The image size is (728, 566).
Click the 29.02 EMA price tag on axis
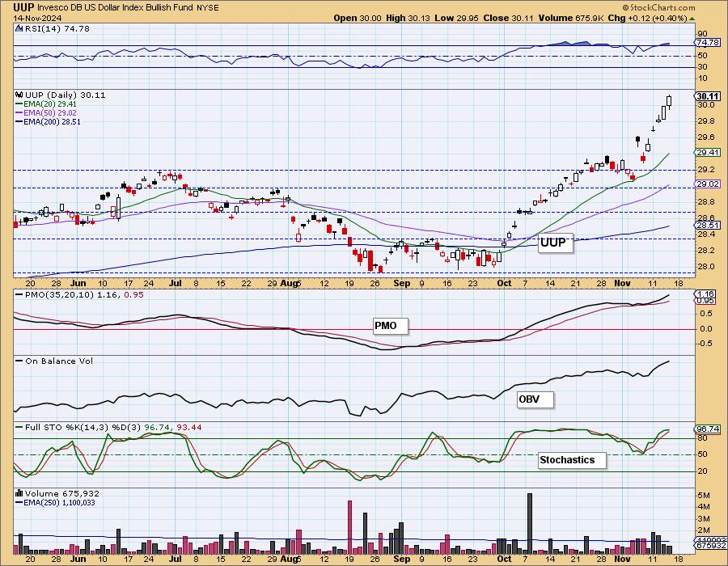pyautogui.click(x=708, y=184)
